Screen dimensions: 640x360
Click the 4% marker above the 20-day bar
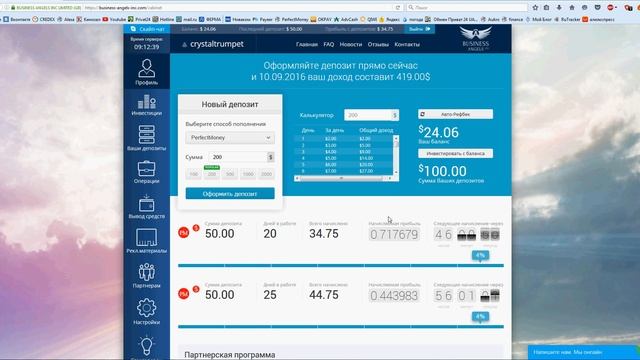[480, 256]
